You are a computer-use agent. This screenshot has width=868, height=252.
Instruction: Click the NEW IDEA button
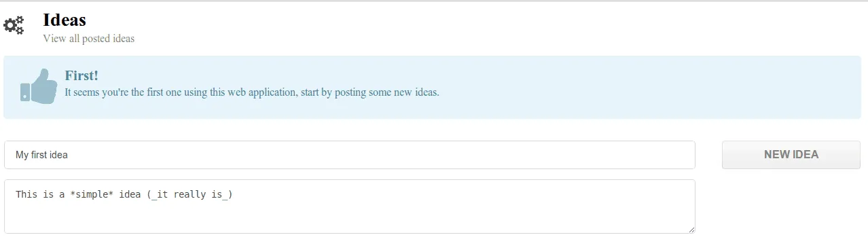(x=791, y=154)
